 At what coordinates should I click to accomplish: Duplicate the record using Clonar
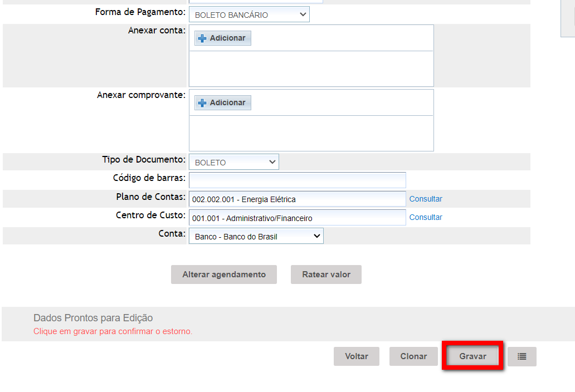pyautogui.click(x=413, y=356)
